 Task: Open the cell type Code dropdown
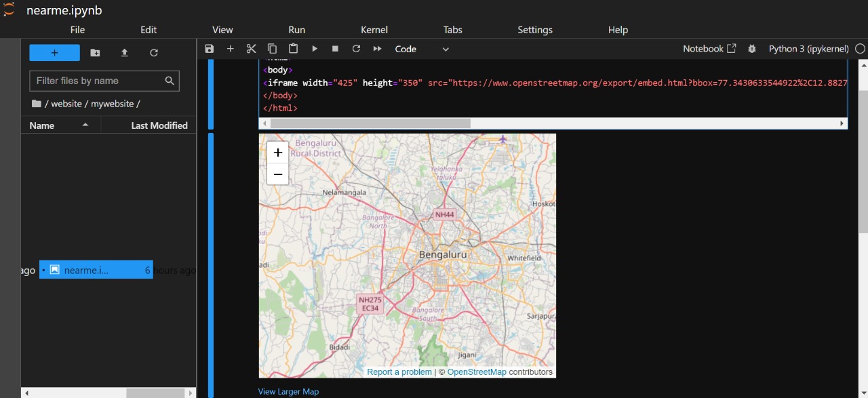(422, 49)
